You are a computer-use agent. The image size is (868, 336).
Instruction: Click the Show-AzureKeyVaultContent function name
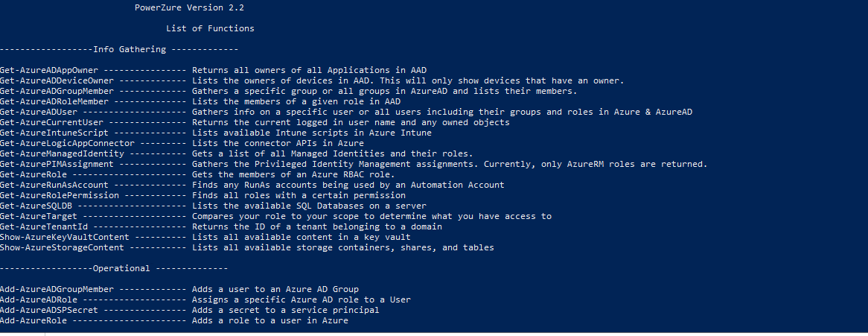[65, 237]
